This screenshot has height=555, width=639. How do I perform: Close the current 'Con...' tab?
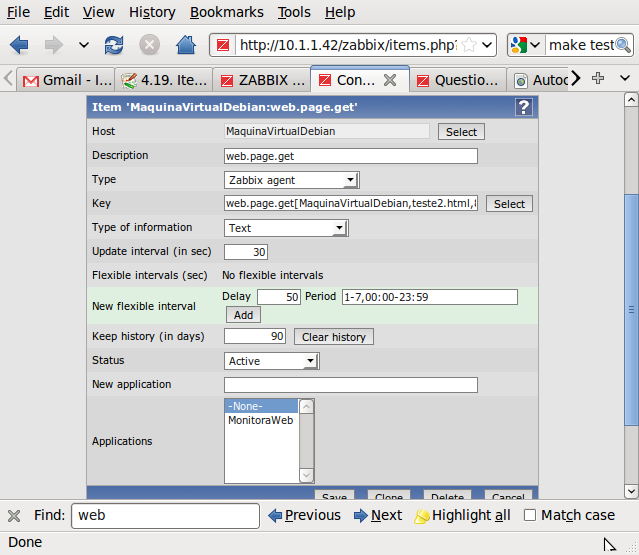[390, 80]
